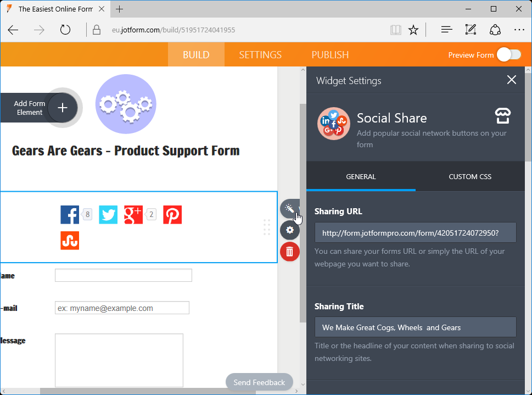Add this page to favorites with the star
The width and height of the screenshot is (532, 395).
click(413, 30)
